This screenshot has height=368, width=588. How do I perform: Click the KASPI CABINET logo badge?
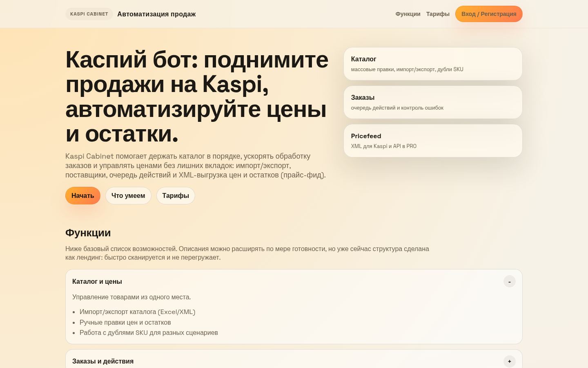click(x=89, y=14)
